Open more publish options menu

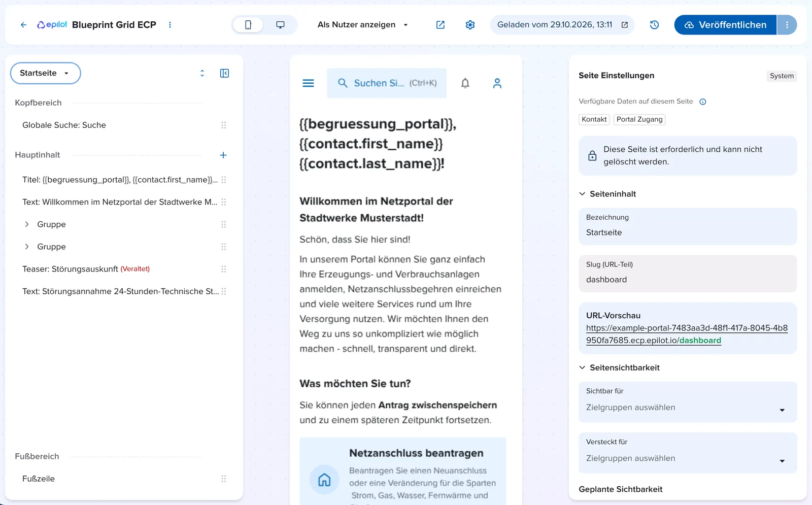[787, 25]
